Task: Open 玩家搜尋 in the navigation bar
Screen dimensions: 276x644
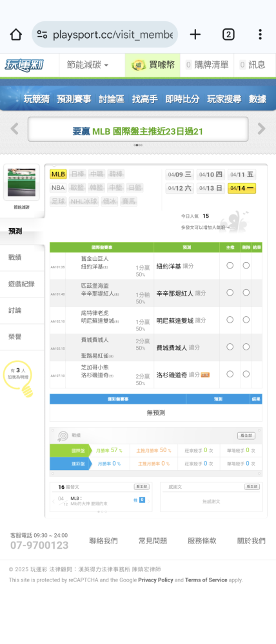Action: point(224,99)
